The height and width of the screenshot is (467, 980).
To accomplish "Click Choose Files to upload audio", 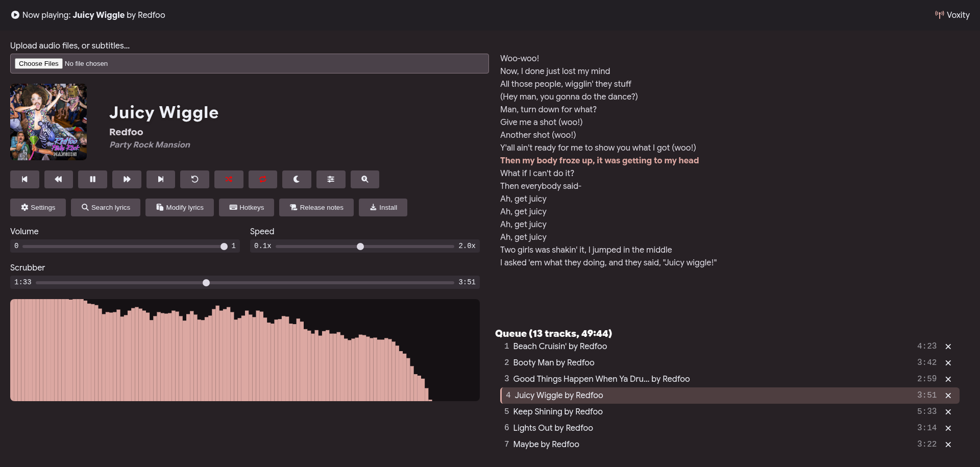I will [x=39, y=63].
